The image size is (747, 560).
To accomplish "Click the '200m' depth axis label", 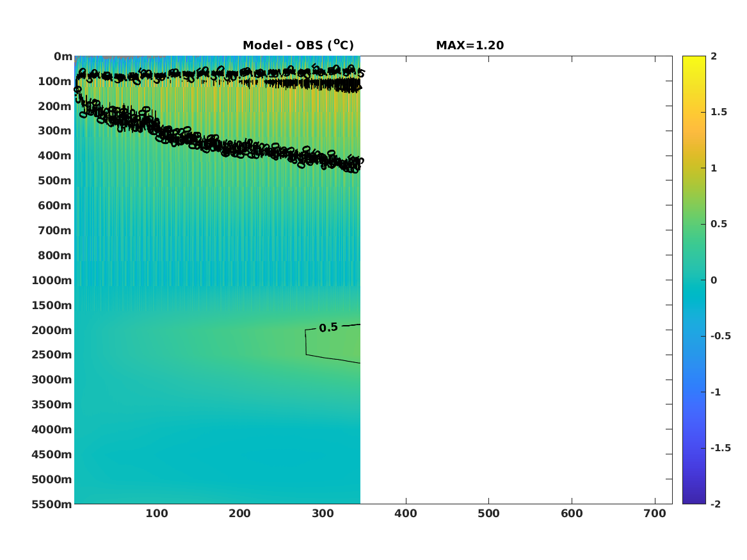I will [x=55, y=106].
